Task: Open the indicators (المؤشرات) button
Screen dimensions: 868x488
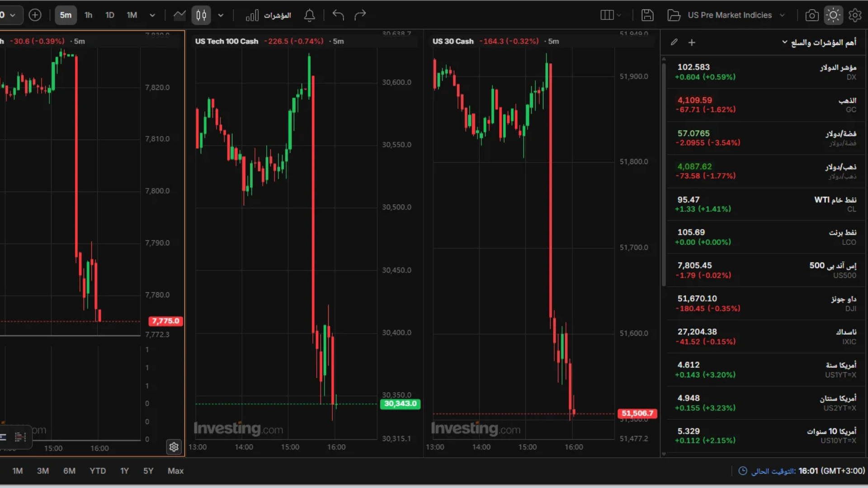Action: (268, 15)
